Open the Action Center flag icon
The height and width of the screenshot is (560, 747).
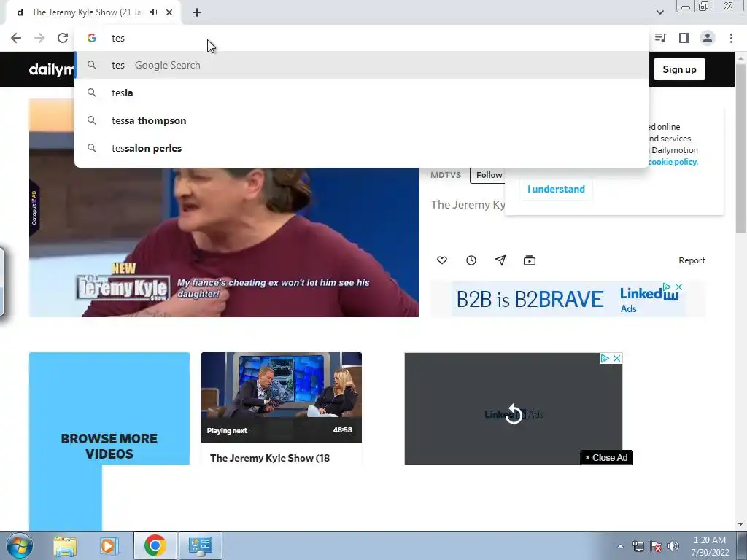(656, 546)
